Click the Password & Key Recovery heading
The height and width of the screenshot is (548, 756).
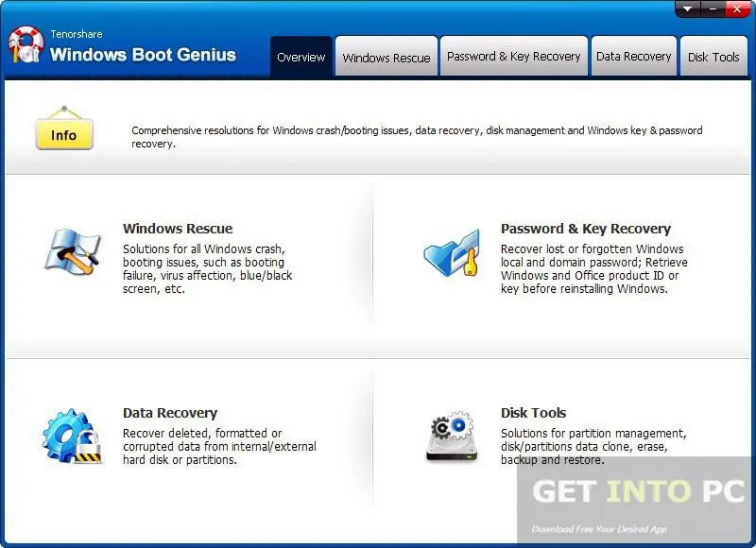tap(585, 229)
